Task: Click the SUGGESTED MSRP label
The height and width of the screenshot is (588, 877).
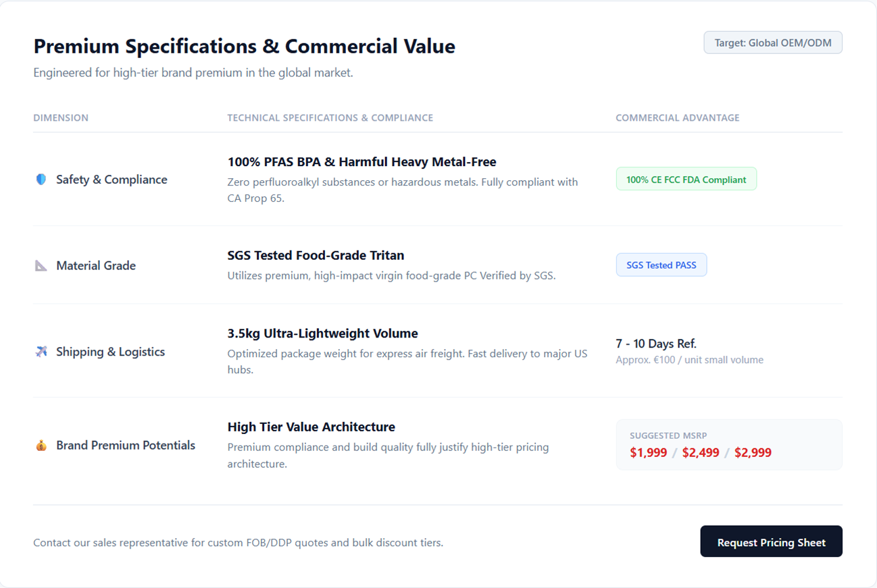Action: [668, 436]
